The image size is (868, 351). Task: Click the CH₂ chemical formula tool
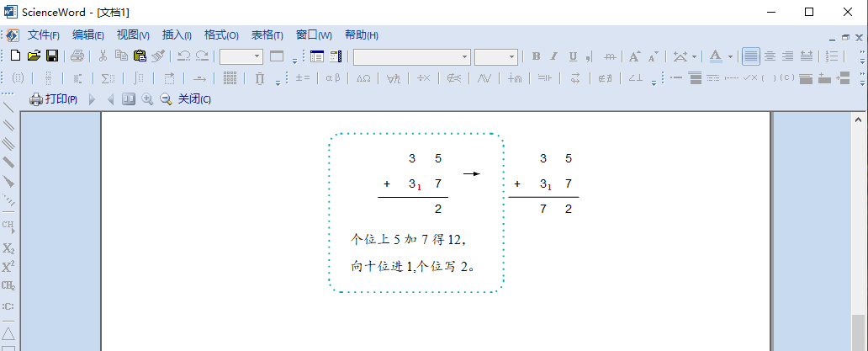click(x=8, y=285)
